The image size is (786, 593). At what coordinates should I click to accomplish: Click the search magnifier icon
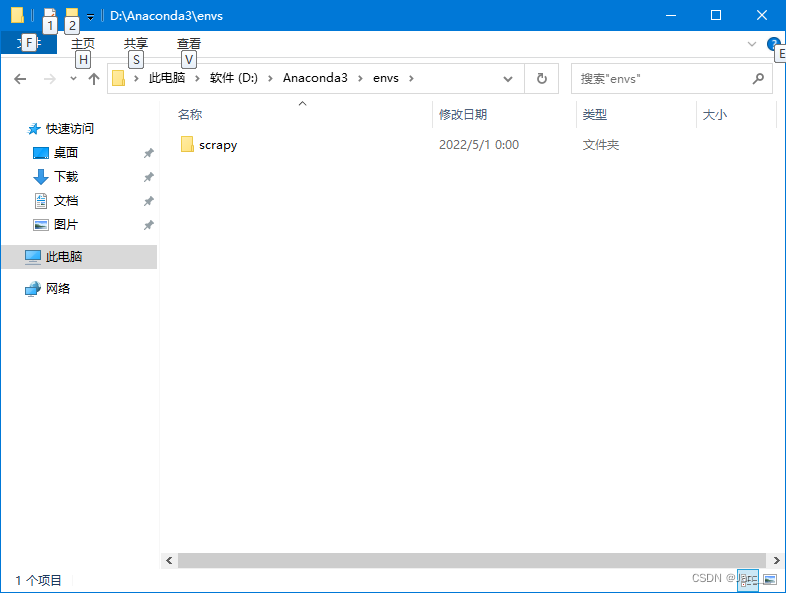tap(758, 79)
